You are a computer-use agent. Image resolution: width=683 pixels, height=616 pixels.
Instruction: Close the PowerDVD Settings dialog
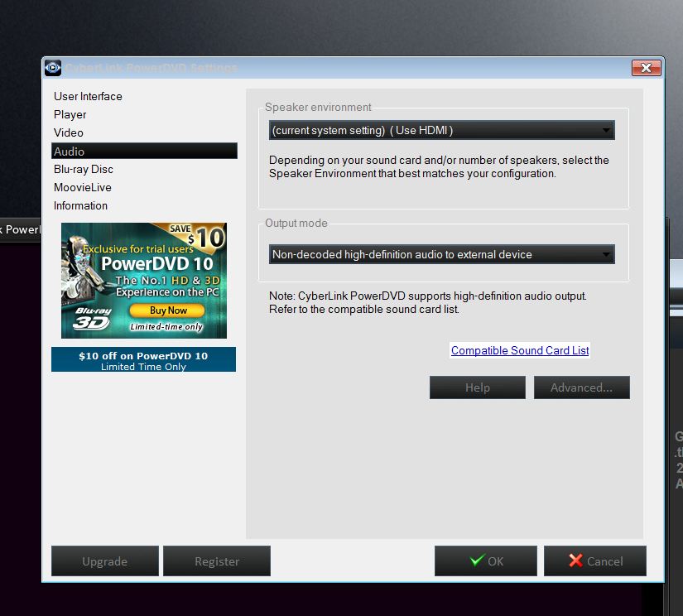point(647,68)
